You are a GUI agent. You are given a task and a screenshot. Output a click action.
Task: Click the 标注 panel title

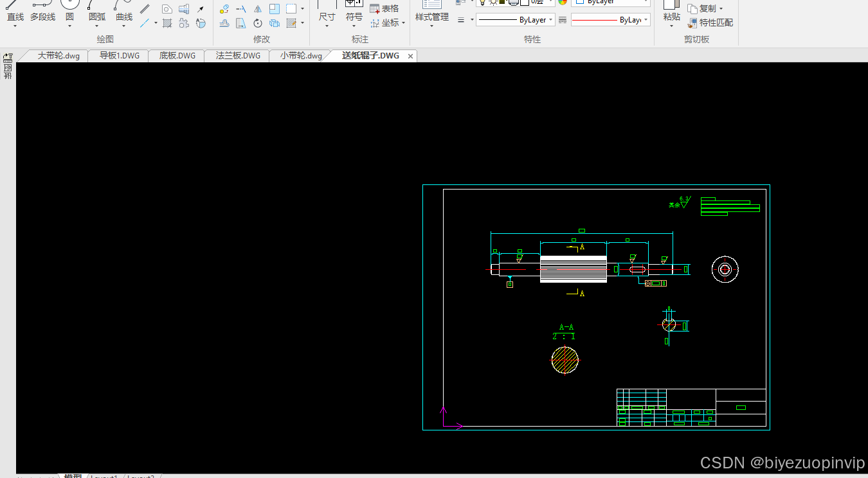pyautogui.click(x=360, y=39)
